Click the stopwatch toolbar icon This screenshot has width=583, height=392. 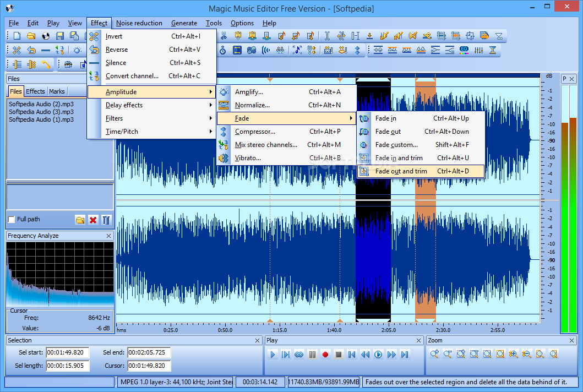point(223,50)
